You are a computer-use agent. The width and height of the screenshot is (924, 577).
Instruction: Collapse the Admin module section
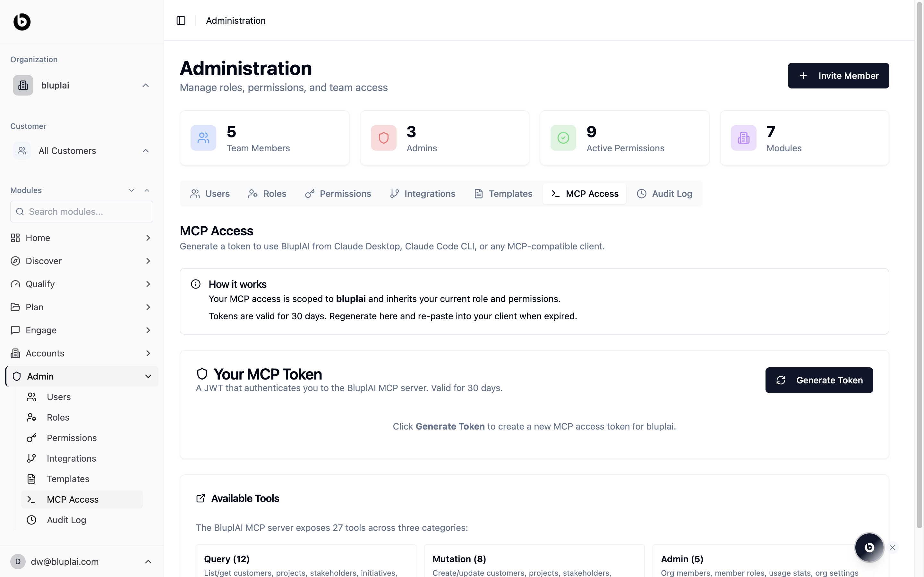tap(148, 376)
